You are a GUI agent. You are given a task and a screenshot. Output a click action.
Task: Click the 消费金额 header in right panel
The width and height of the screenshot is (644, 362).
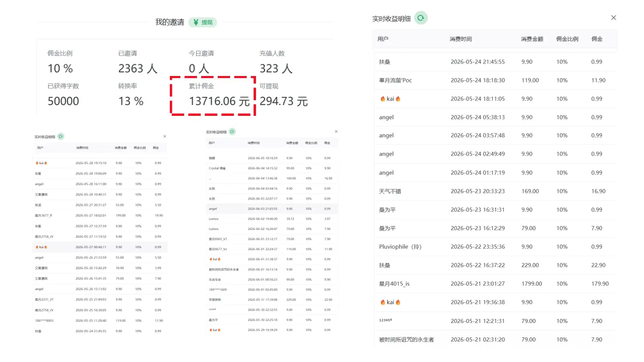(x=532, y=39)
